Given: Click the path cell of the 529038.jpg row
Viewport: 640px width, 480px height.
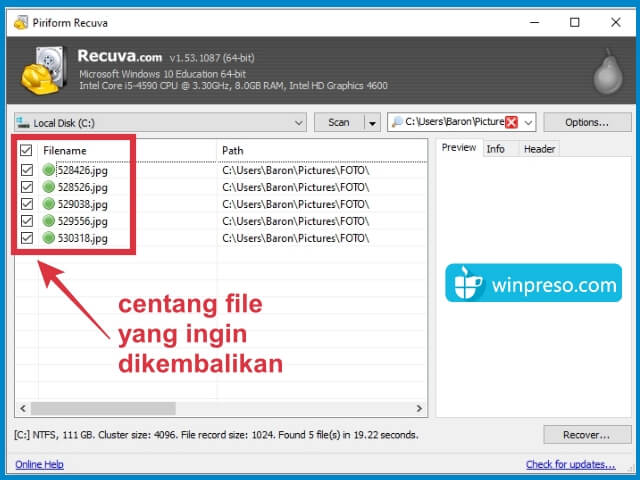Looking at the screenshot, I should click(x=296, y=204).
